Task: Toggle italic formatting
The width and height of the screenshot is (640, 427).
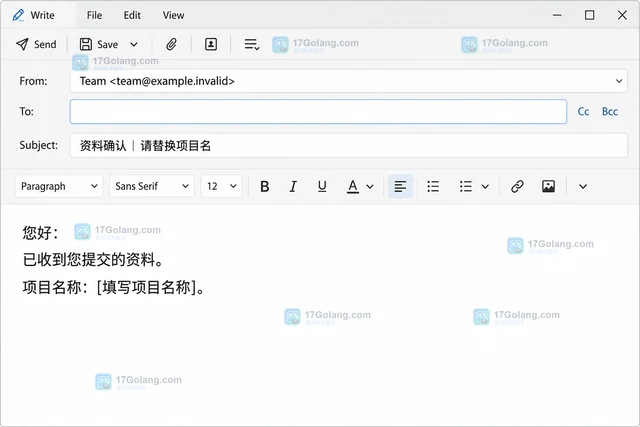Action: (x=293, y=186)
